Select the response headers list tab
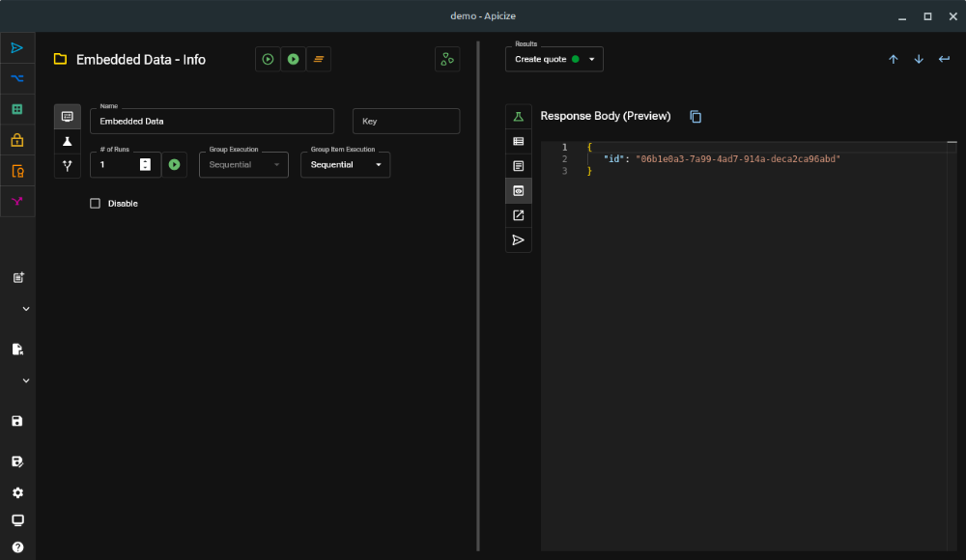 click(x=518, y=141)
